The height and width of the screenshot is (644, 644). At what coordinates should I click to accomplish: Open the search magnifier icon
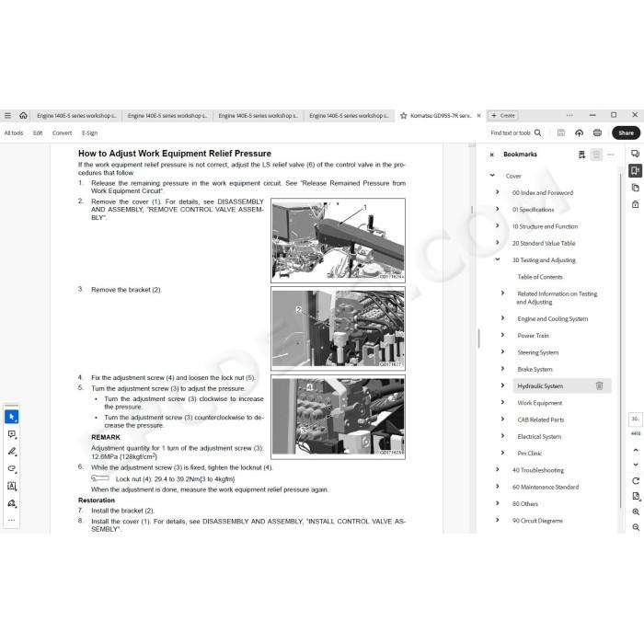[537, 132]
